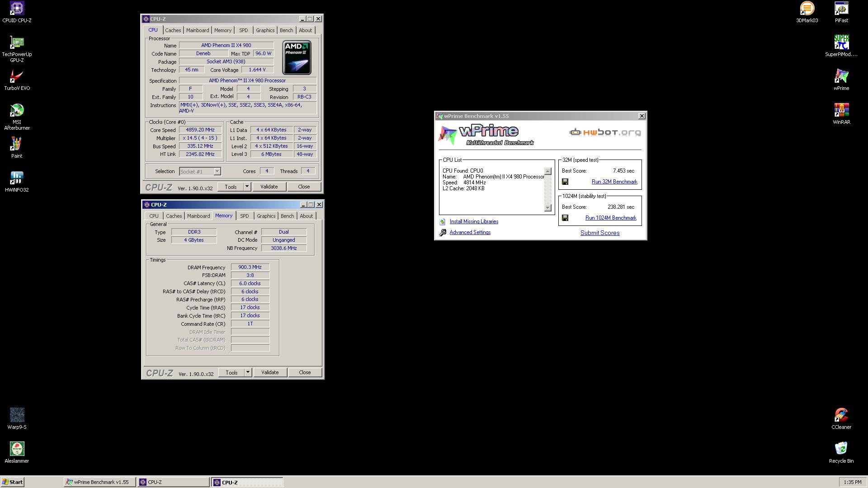This screenshot has height=488, width=868.
Task: Click CPU-Z title bar icon of memory window
Action: coord(146,205)
